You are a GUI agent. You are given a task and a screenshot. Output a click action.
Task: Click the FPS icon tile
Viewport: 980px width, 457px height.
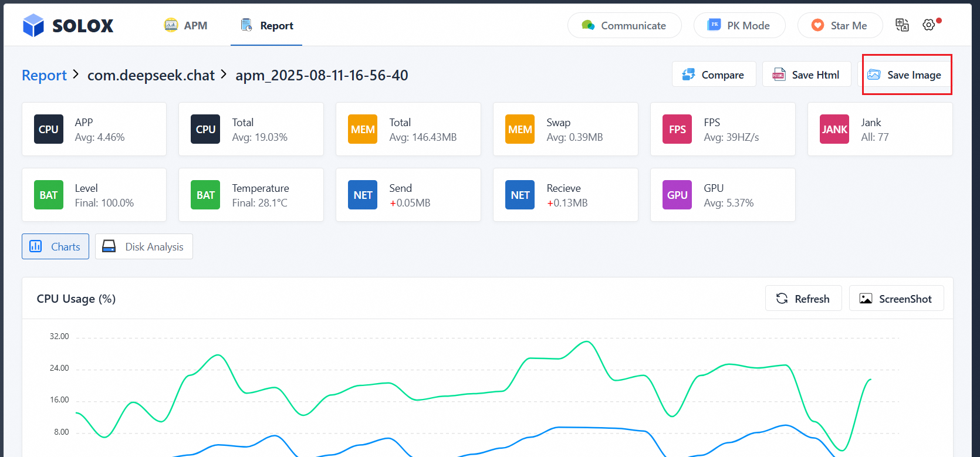(677, 129)
